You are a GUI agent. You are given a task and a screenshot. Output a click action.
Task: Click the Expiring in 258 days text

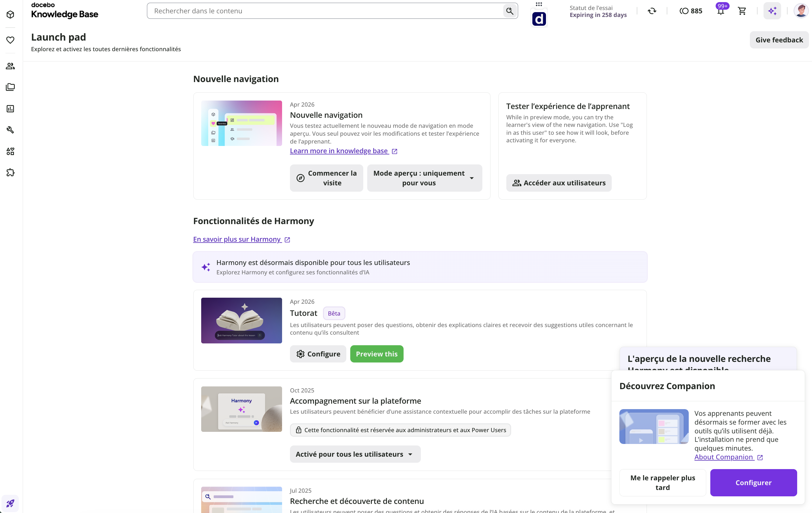point(598,15)
